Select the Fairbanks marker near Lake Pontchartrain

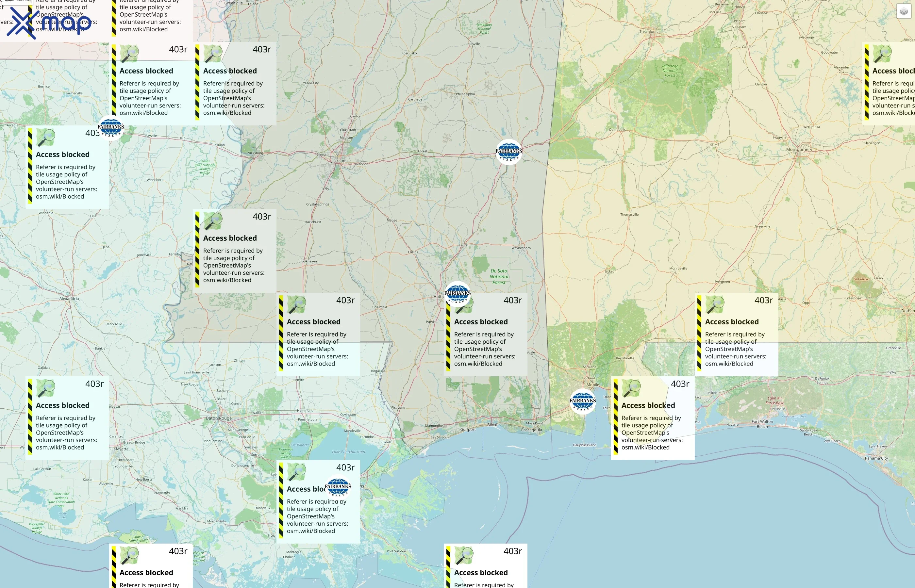(338, 488)
